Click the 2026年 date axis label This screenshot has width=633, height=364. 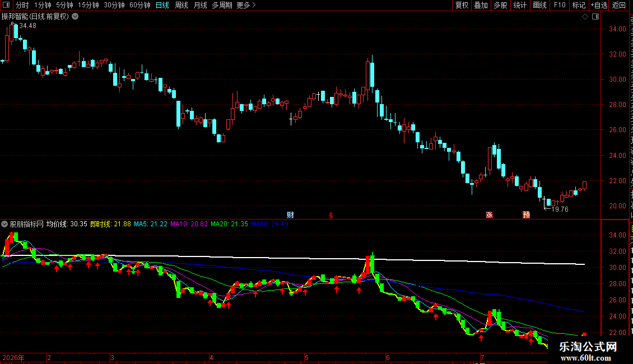pos(13,357)
